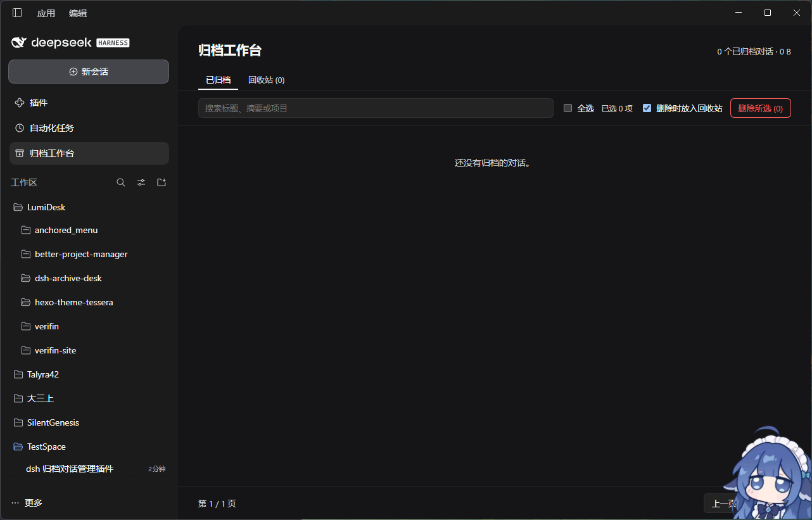Start a 新会话 conversation

[89, 72]
